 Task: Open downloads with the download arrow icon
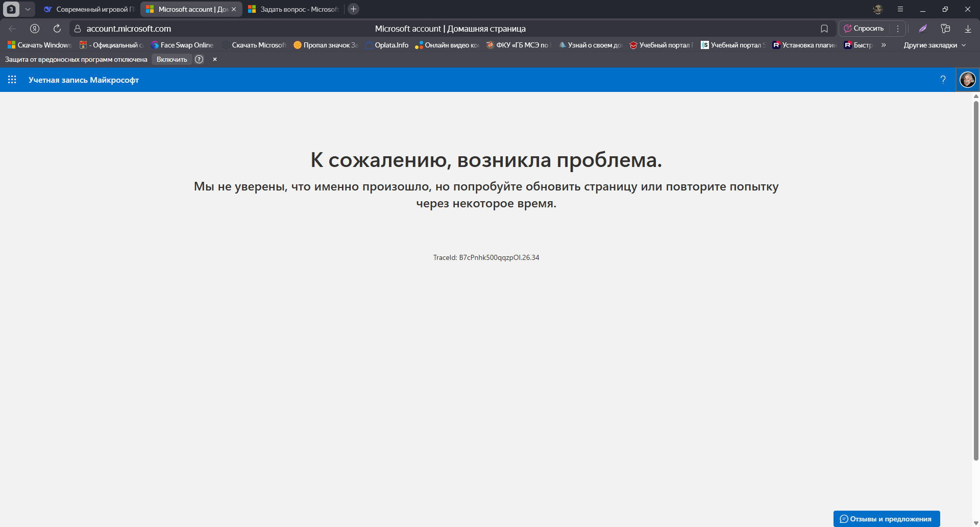tap(968, 29)
